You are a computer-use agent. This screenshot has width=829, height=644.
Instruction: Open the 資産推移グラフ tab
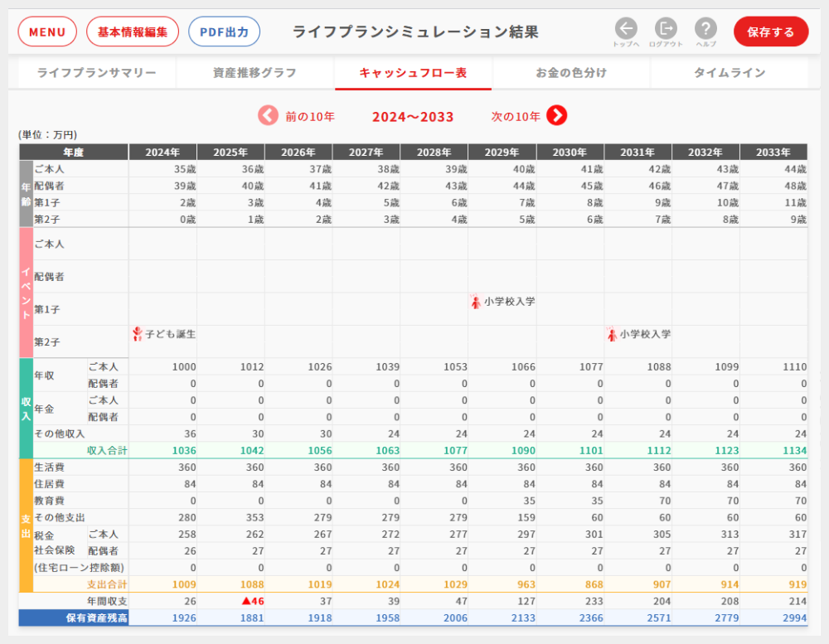coord(255,73)
